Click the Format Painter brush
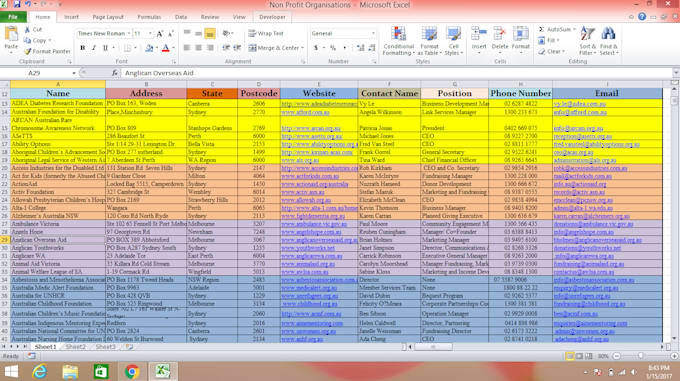The height and width of the screenshot is (381, 680). tap(28, 51)
